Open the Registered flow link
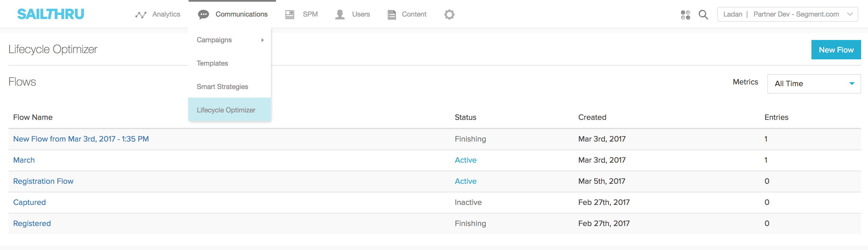This screenshot has height=250, width=868. (32, 224)
